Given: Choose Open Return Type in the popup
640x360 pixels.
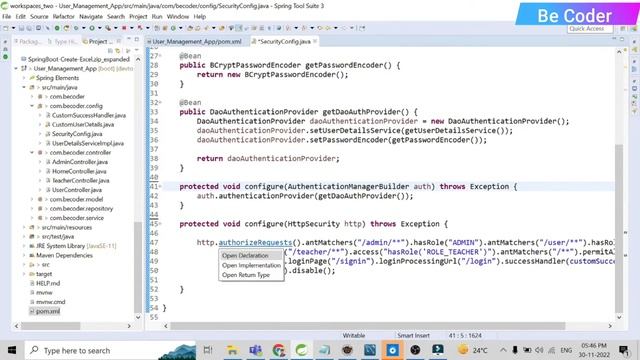Looking at the screenshot, I should pos(251,275).
